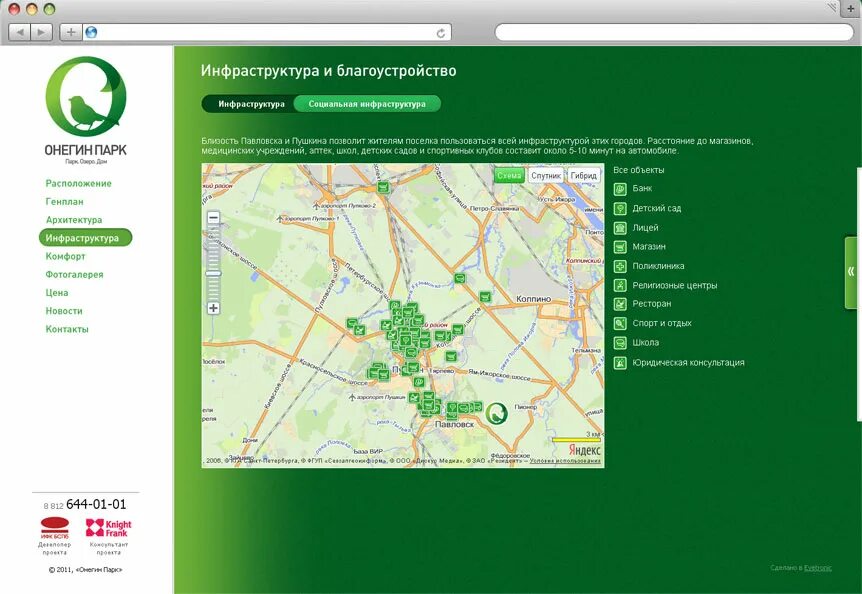Screen dimensions: 862x594
Task: Click the Спорт и отдых icon
Action: 620,324
